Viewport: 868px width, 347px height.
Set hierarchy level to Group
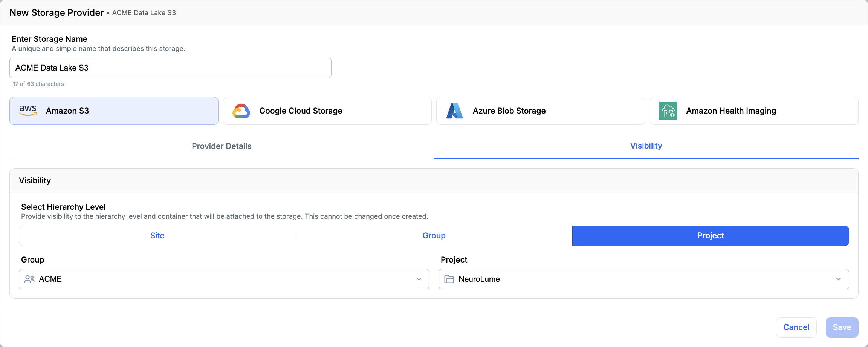[x=434, y=236]
